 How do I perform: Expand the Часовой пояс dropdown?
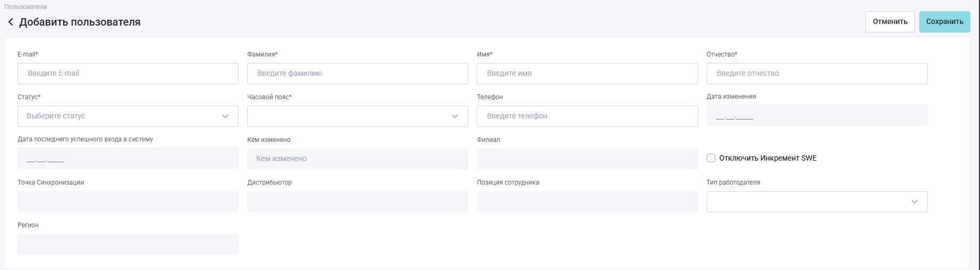point(357,116)
